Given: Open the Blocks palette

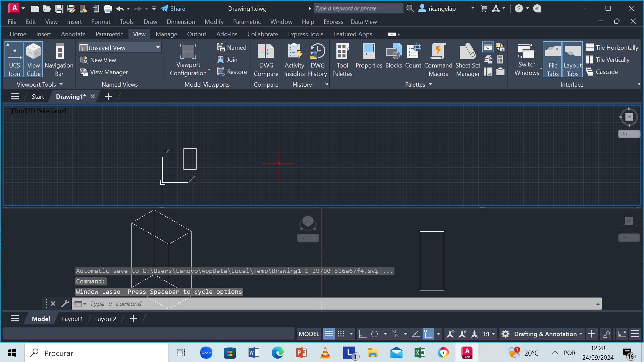Looking at the screenshot, I should (393, 56).
